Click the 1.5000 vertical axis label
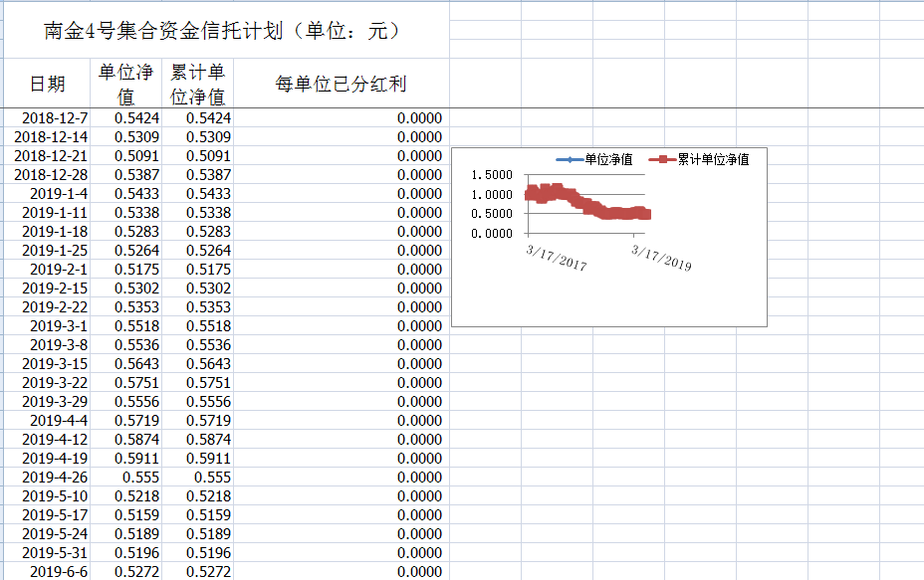The width and height of the screenshot is (924, 580). [492, 175]
